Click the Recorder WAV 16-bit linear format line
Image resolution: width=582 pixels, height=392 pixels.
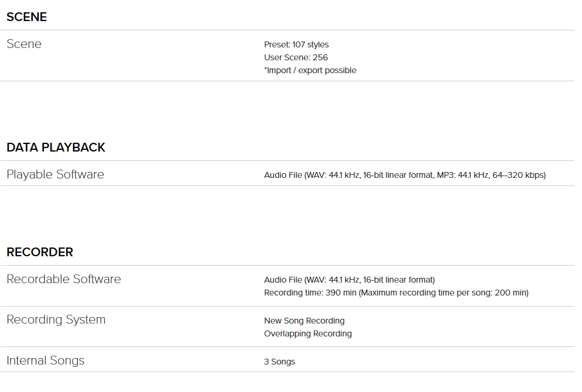350,280
